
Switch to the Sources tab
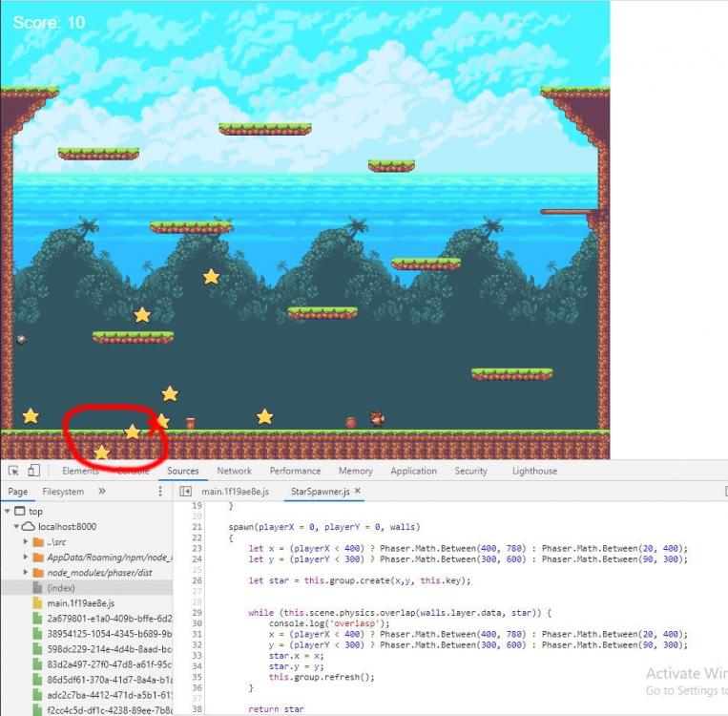pyautogui.click(x=183, y=471)
